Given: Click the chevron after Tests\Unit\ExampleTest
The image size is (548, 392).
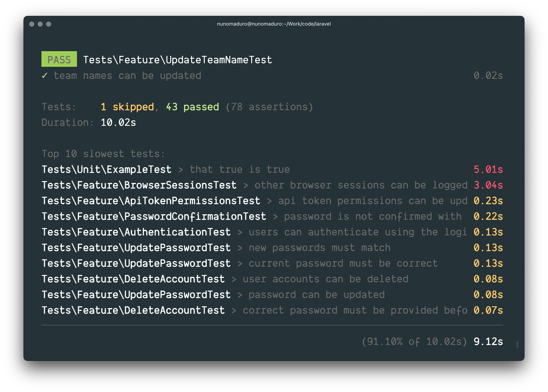Looking at the screenshot, I should tap(181, 170).
